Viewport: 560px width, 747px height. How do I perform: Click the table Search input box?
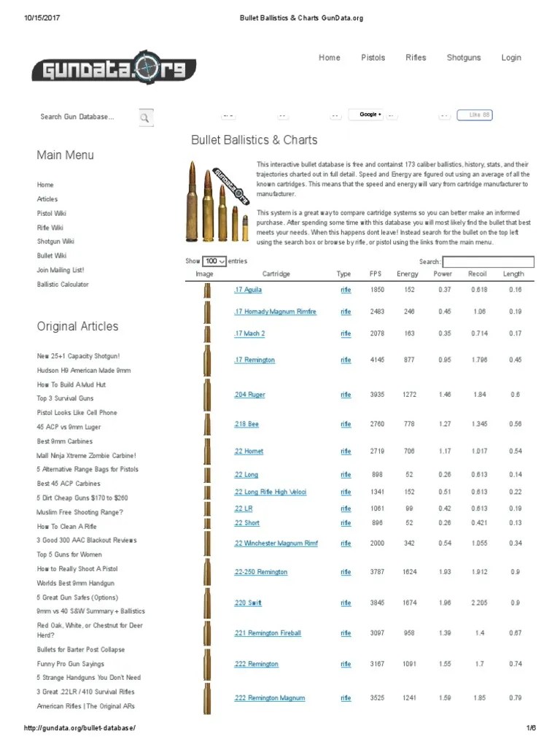tap(488, 262)
